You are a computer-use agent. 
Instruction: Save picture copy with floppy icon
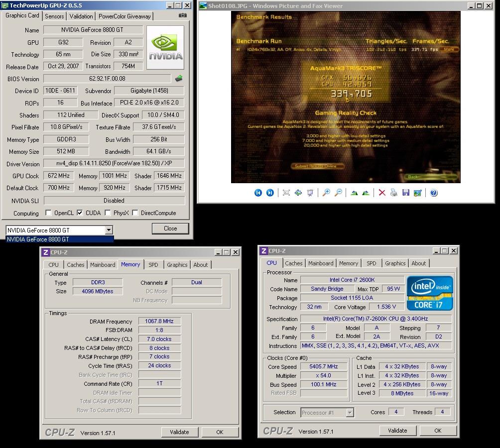coord(405,193)
